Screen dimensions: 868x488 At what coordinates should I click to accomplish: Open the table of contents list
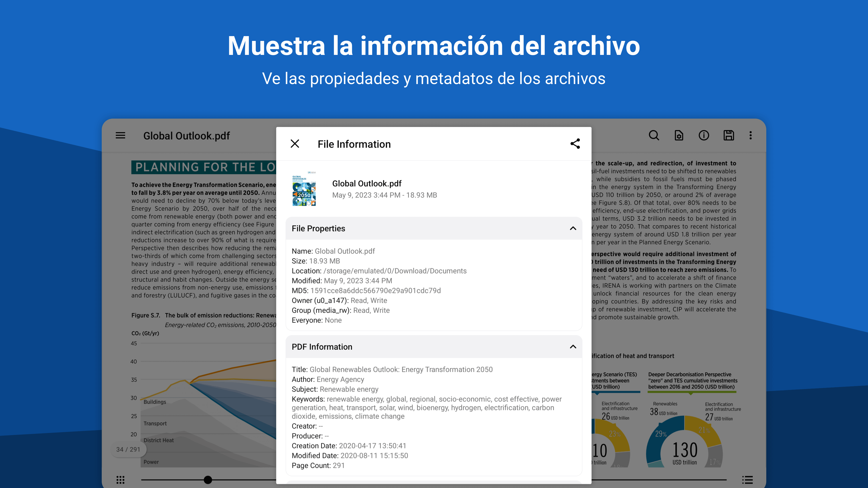pyautogui.click(x=747, y=480)
